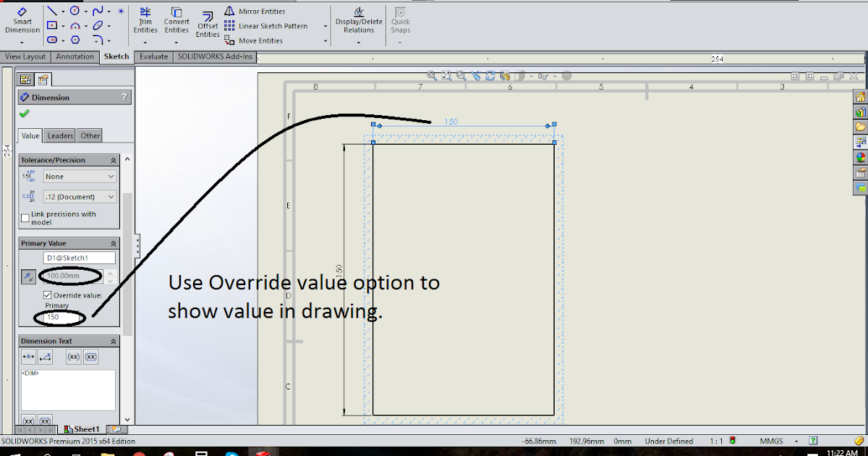Select the Line sketch tool

tap(52, 10)
